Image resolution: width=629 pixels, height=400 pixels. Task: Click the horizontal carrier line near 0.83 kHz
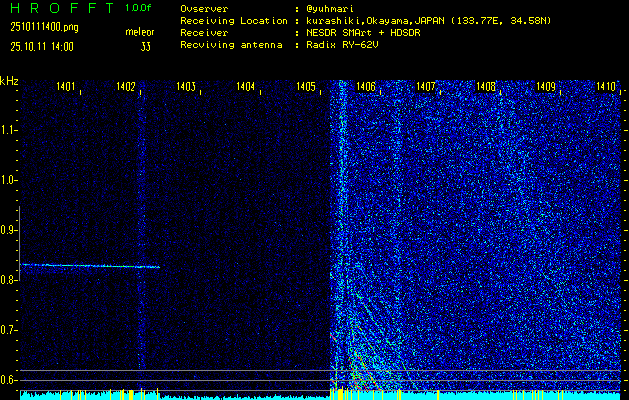click(x=90, y=266)
